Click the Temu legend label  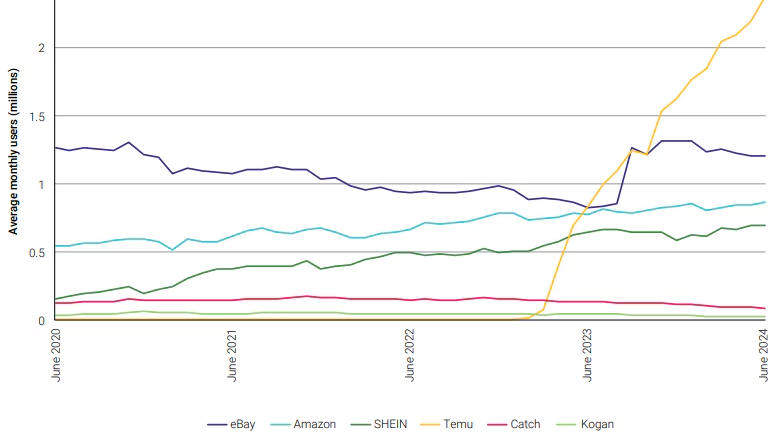coord(458,424)
